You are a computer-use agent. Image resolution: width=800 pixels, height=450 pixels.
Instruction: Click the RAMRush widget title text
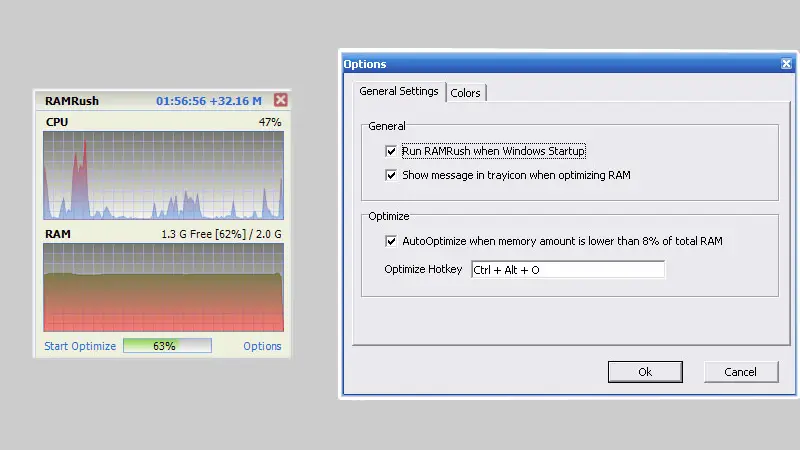tap(72, 100)
